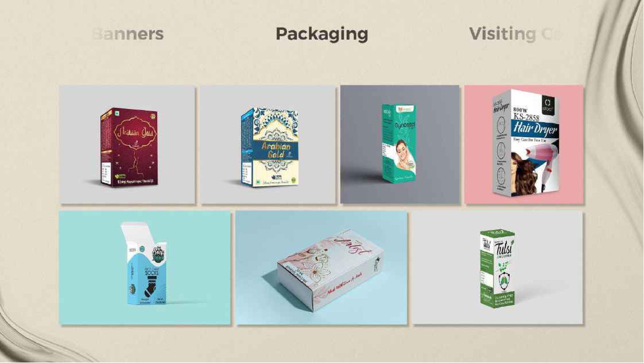Select the Packaging tab heading
The image size is (644, 363).
click(322, 34)
